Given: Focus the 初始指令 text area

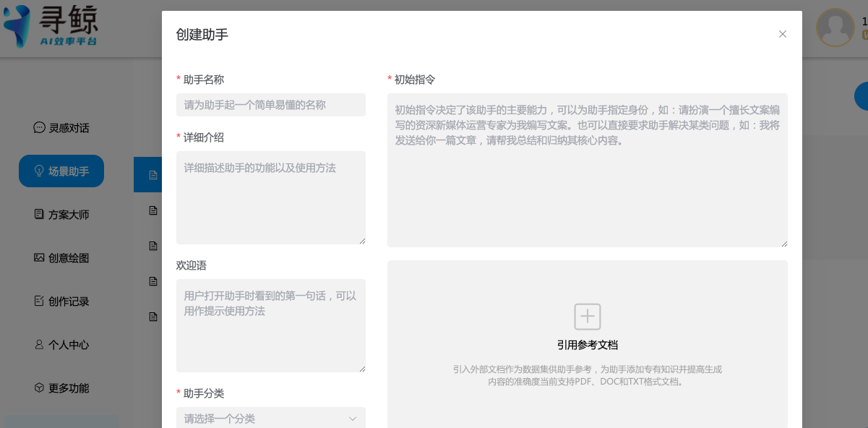Looking at the screenshot, I should tap(587, 170).
